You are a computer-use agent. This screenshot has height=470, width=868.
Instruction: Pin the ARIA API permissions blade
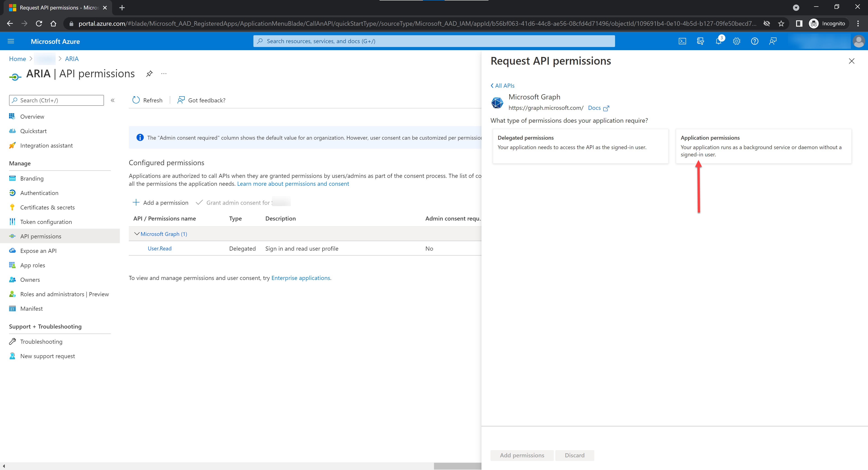[x=149, y=74]
